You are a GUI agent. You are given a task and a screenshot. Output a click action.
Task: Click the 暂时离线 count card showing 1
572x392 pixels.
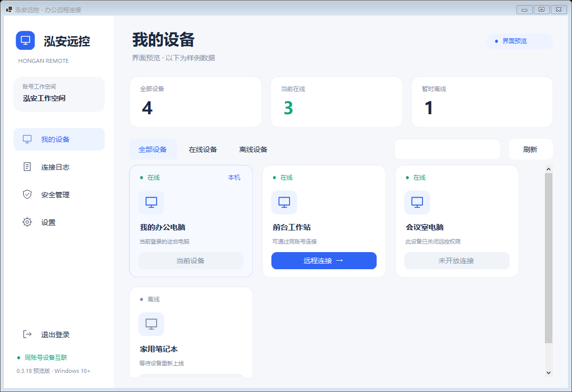tap(482, 102)
